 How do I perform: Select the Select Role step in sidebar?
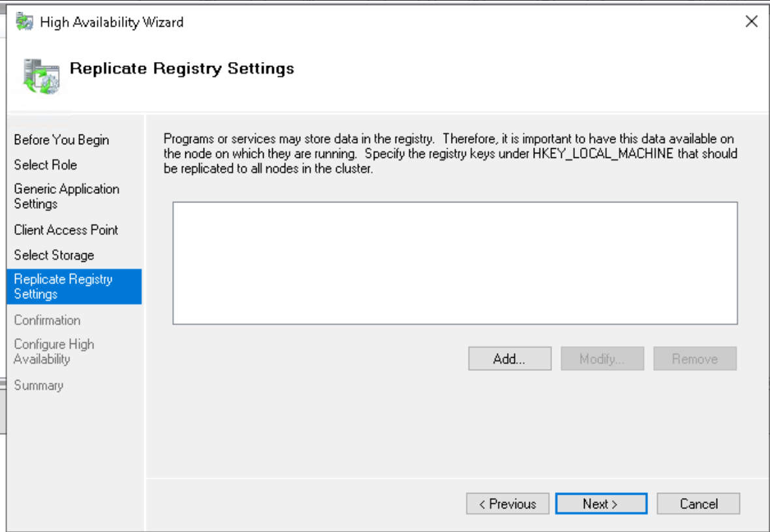click(x=45, y=165)
